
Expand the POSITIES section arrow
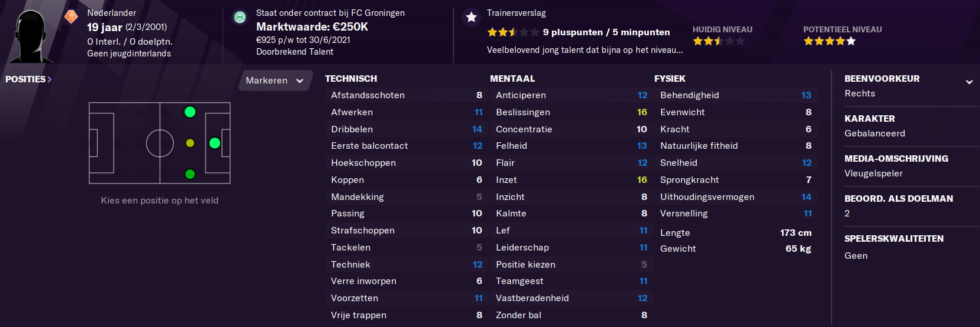click(49, 79)
